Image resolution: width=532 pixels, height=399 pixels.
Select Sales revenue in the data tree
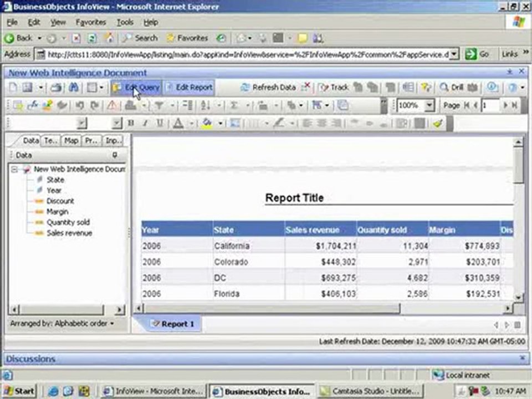pyautogui.click(x=69, y=233)
